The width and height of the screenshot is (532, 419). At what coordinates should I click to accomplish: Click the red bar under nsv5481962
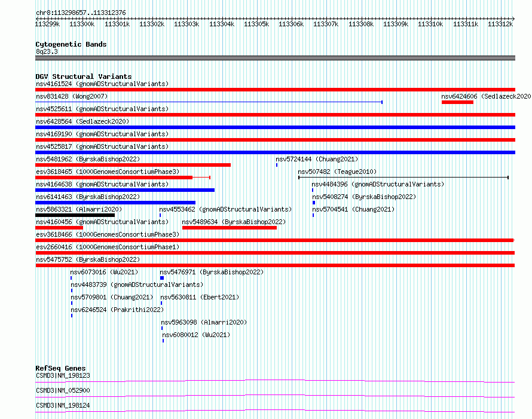[133, 165]
